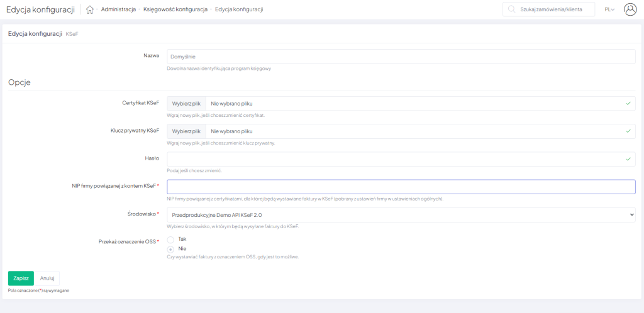
Task: Click green checkmark in Klucz prywatny field
Action: [628, 131]
